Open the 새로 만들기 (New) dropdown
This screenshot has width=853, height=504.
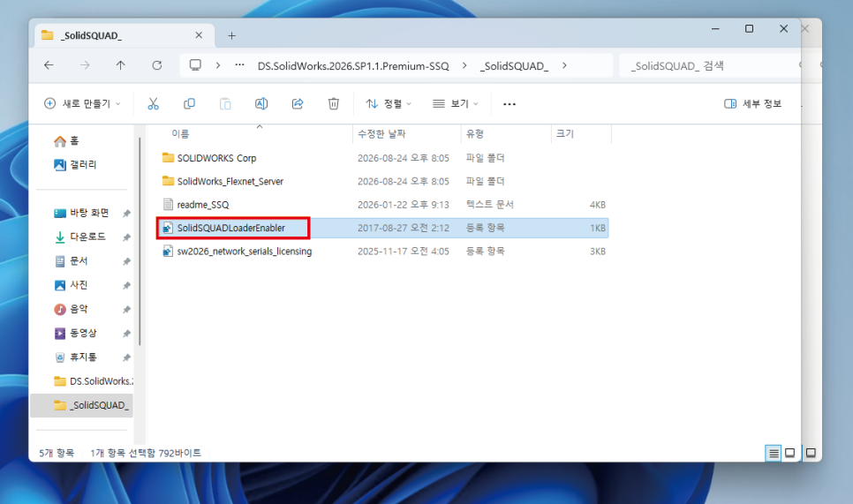point(82,103)
